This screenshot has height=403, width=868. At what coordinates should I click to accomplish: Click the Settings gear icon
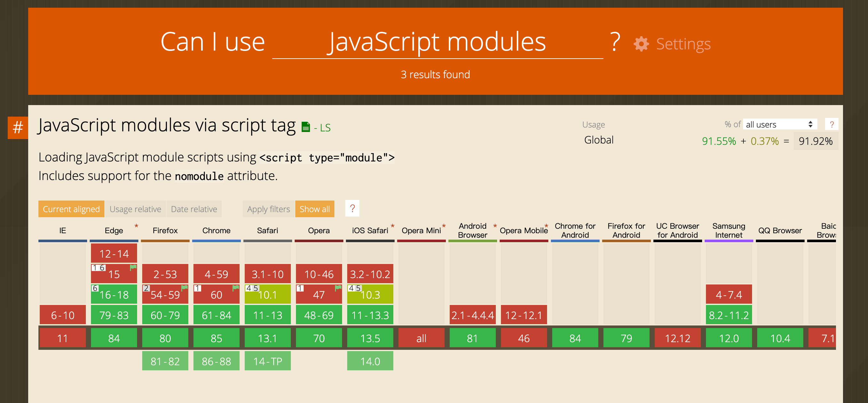point(641,44)
